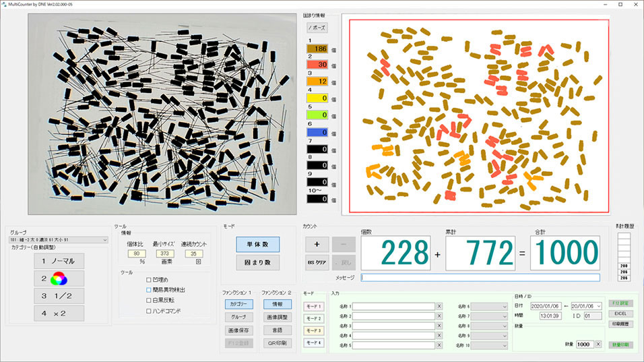Click the ポーズ button above the cluster list
644x362 pixels.
click(x=317, y=28)
